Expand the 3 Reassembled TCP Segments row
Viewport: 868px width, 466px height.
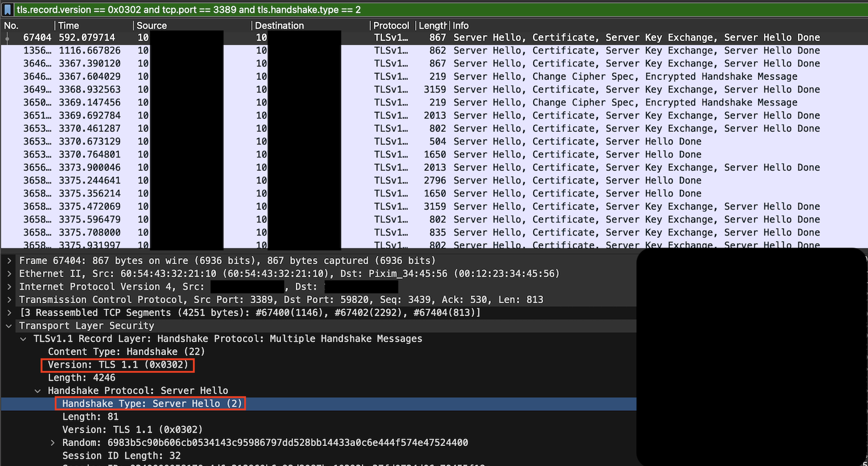(9, 313)
